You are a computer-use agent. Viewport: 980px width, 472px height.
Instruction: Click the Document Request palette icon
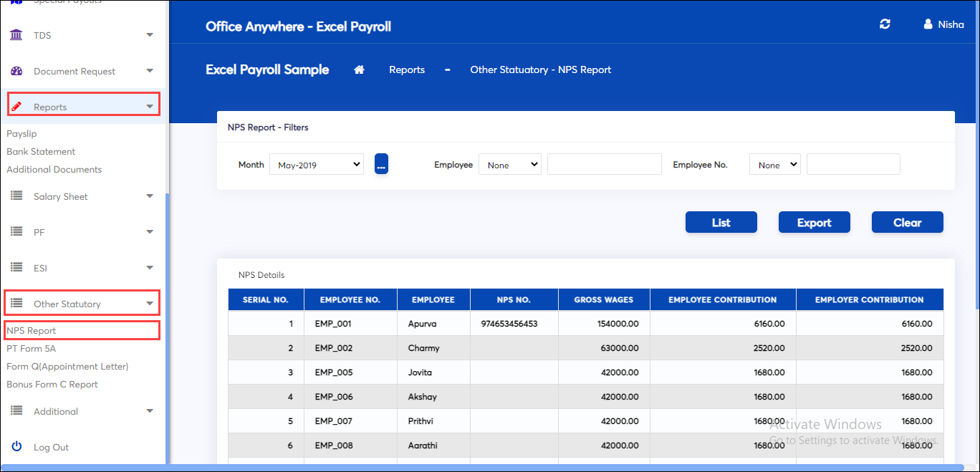(x=16, y=71)
